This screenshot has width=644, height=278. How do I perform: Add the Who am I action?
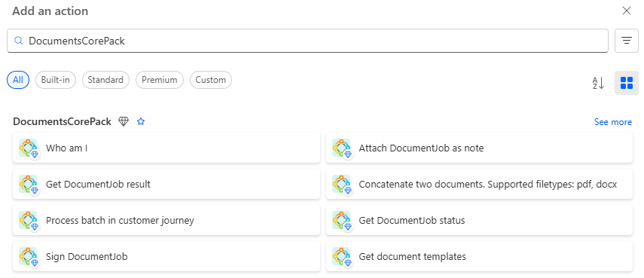point(166,148)
